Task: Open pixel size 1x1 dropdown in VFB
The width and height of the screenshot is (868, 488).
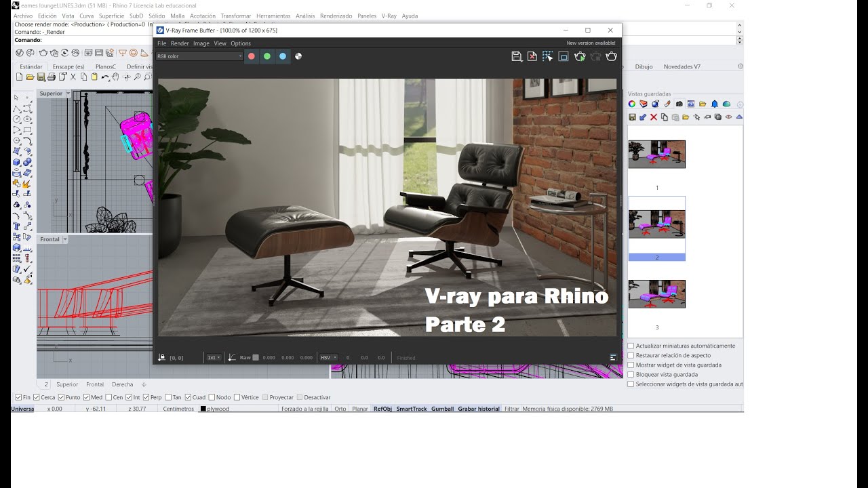Action: (x=214, y=357)
